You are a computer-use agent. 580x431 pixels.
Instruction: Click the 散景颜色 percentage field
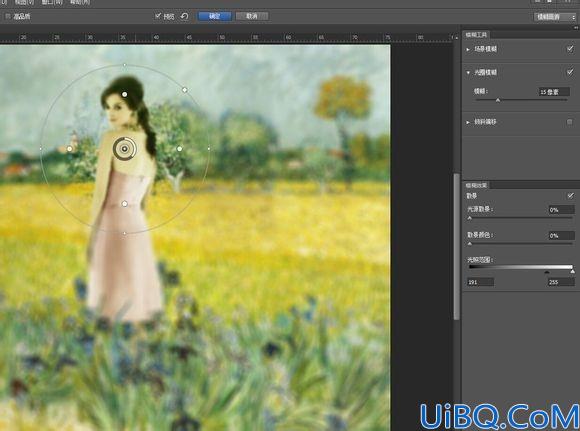click(x=562, y=236)
